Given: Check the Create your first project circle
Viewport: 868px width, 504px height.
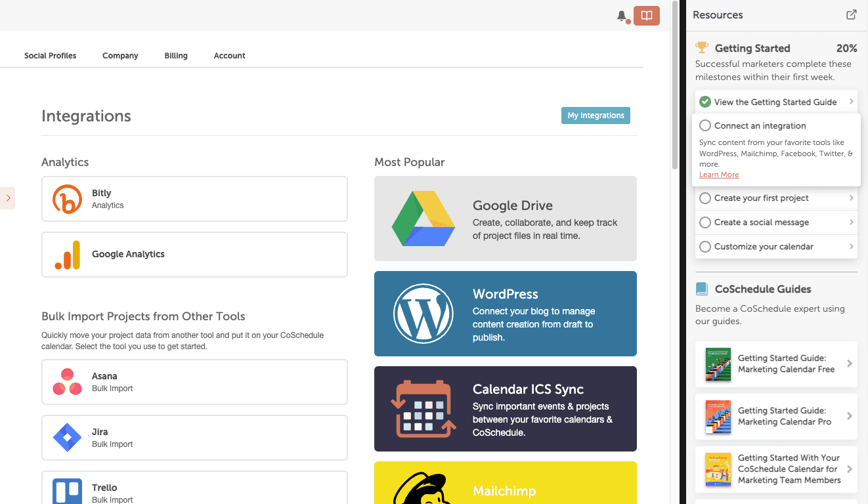Looking at the screenshot, I should coord(705,198).
